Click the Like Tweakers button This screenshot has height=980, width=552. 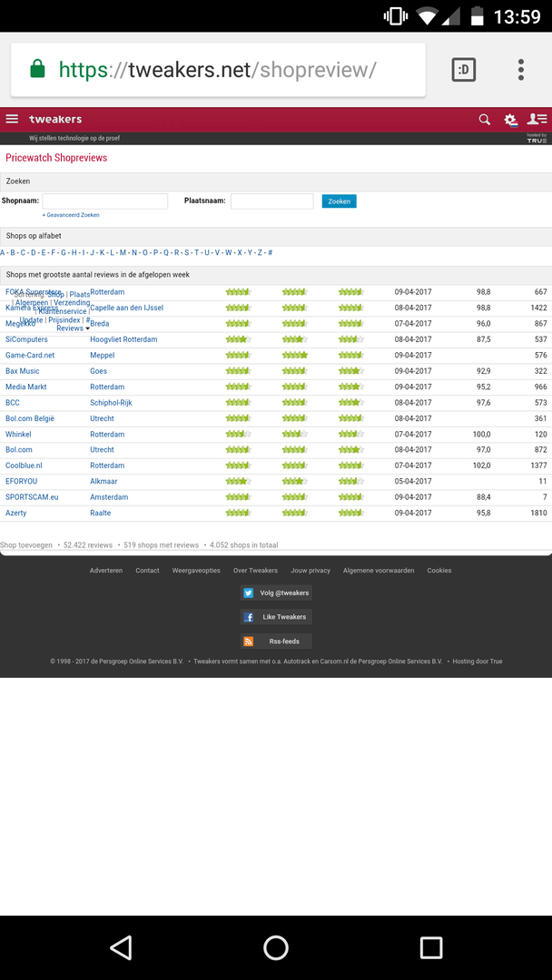pos(276,617)
